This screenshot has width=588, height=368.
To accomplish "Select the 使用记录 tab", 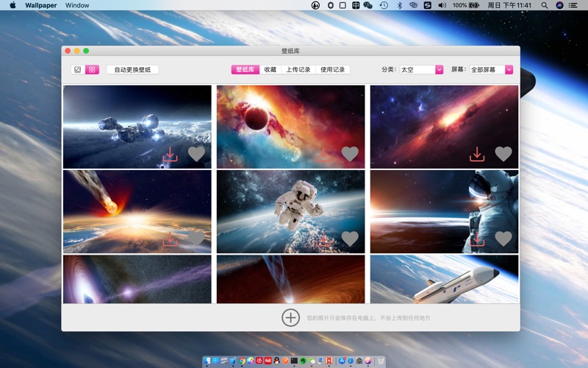I will [332, 70].
